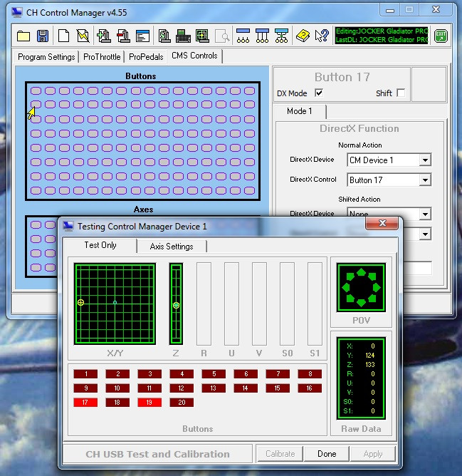Switch to the Program Settings tab
Image resolution: width=462 pixels, height=476 pixels.
point(46,57)
